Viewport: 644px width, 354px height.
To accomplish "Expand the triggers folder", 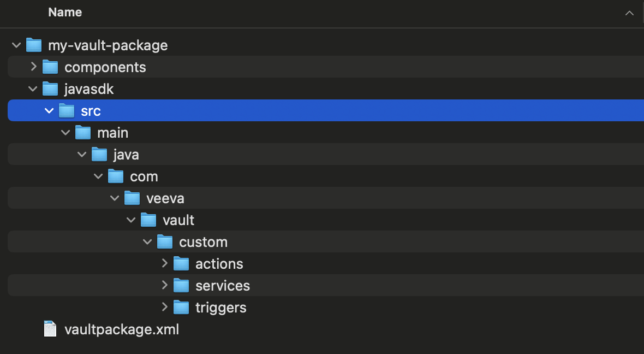I will [164, 307].
